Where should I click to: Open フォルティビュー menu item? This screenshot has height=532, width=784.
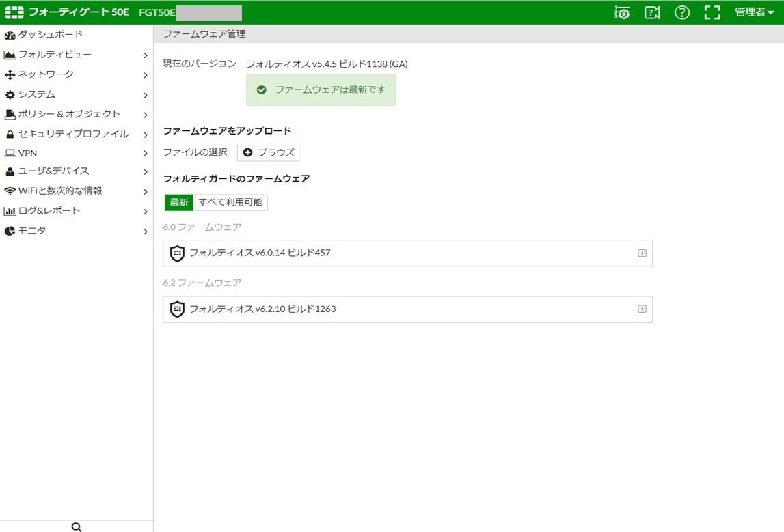(77, 55)
